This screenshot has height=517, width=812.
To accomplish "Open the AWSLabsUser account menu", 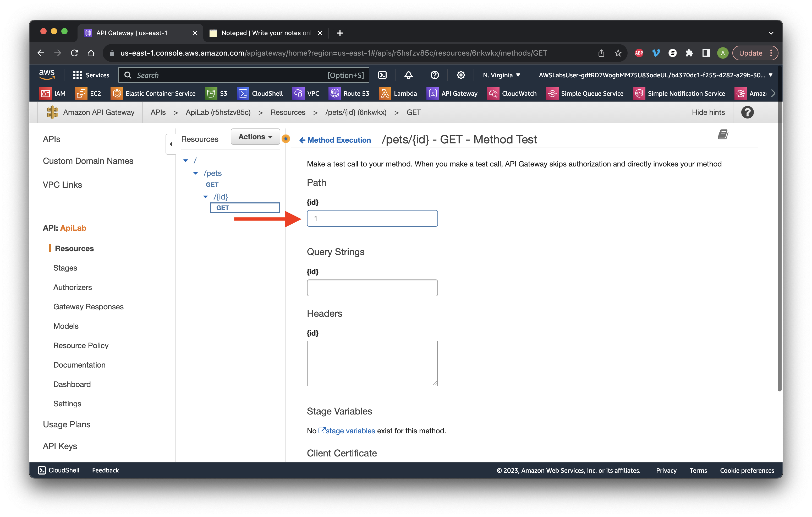I will tap(655, 75).
